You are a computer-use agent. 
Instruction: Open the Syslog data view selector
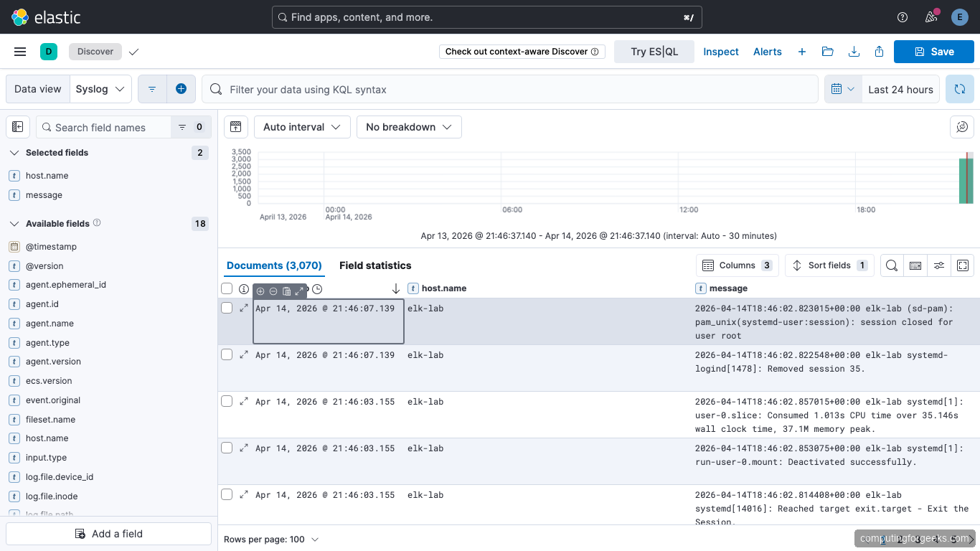pyautogui.click(x=100, y=88)
